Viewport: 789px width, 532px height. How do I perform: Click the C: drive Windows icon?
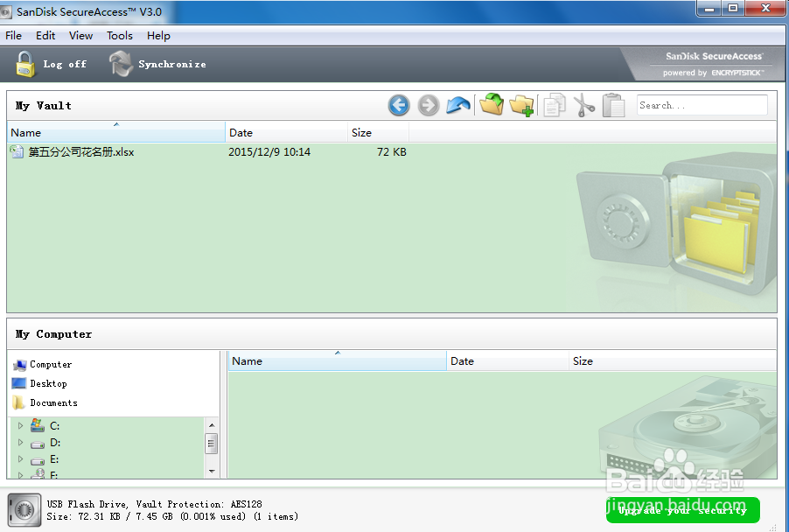[x=38, y=426]
